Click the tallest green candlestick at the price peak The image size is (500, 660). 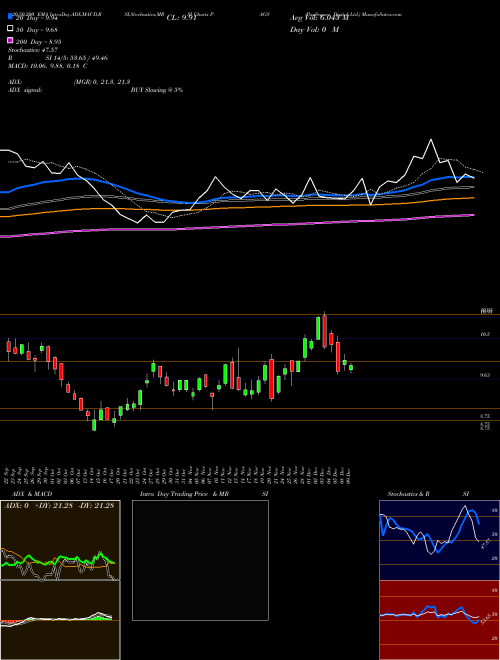(x=318, y=328)
